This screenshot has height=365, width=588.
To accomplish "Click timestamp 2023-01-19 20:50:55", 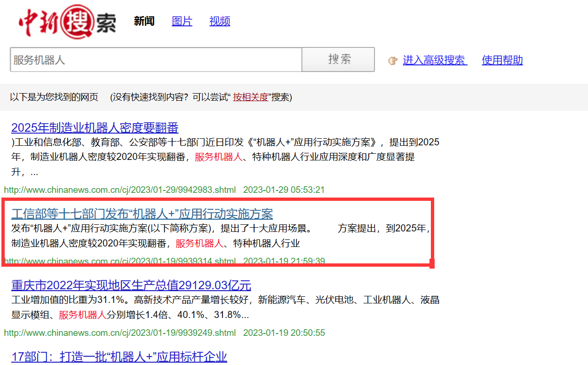I will [x=284, y=333].
